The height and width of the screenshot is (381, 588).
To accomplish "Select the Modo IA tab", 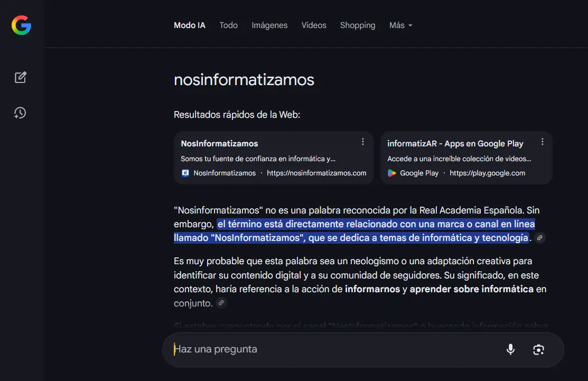I will click(190, 25).
